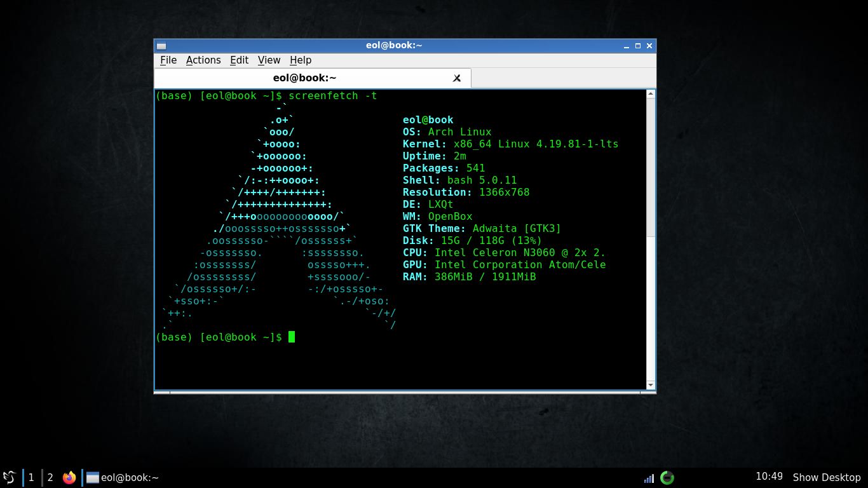Launch Firefox from the taskbar
This screenshot has height=488, width=868.
click(69, 477)
